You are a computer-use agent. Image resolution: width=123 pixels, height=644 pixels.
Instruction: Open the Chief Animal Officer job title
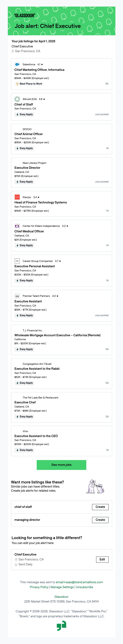28,134
